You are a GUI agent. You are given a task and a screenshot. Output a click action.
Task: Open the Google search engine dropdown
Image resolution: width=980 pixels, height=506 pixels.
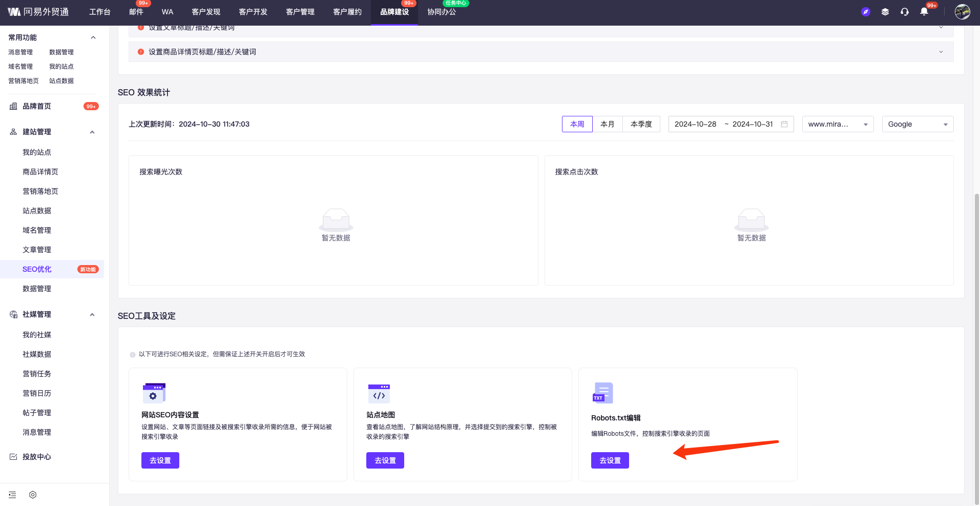pos(918,124)
